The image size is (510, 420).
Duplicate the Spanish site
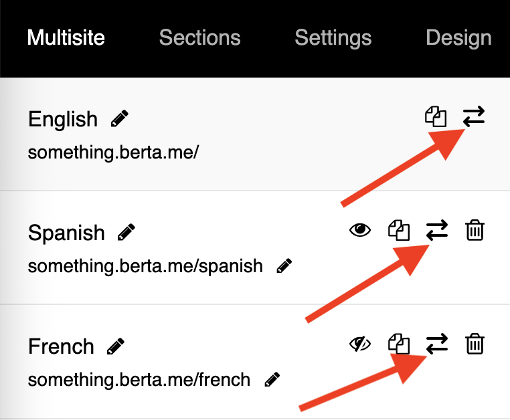pyautogui.click(x=399, y=231)
